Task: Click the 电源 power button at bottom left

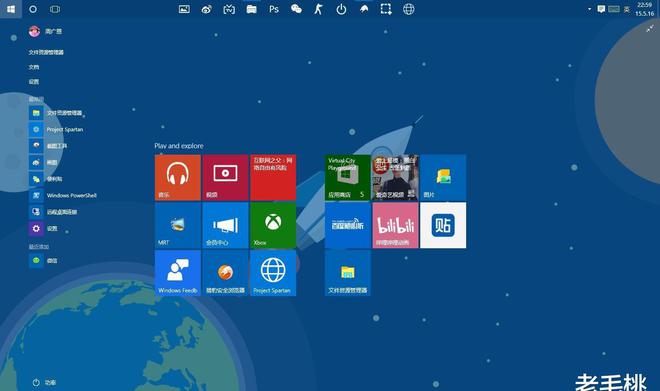Action: 44,382
